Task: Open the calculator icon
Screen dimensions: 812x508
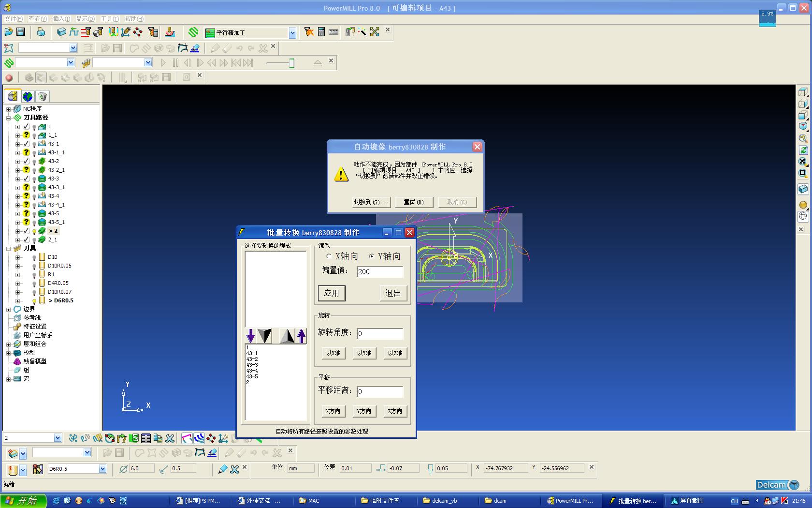Action: tap(321, 32)
